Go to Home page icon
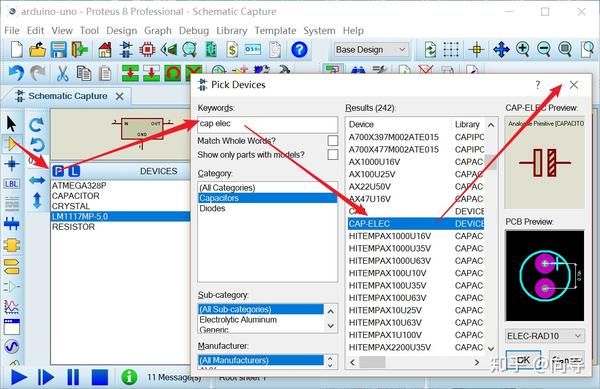 coord(104,50)
